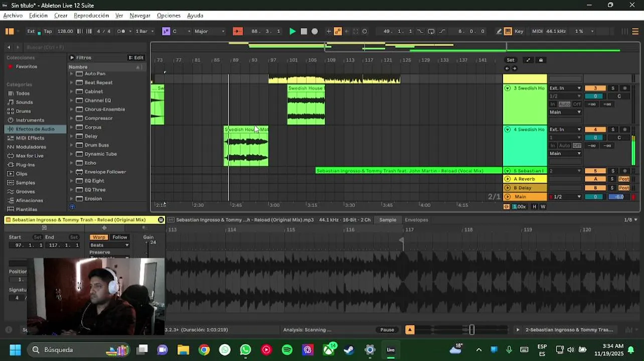Switch to the Envelopes tab
Screen dimensions: 644x361
(416, 220)
